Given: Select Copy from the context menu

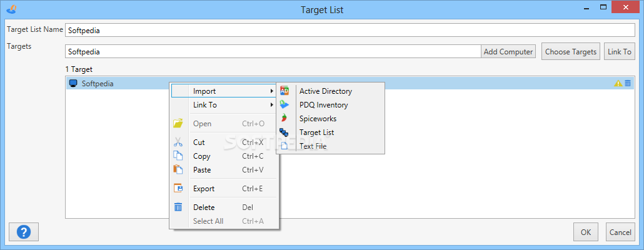Looking at the screenshot, I should pos(224,156).
